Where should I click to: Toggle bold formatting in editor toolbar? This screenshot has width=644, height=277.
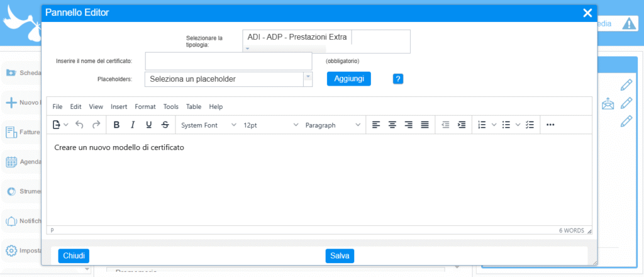click(x=116, y=125)
